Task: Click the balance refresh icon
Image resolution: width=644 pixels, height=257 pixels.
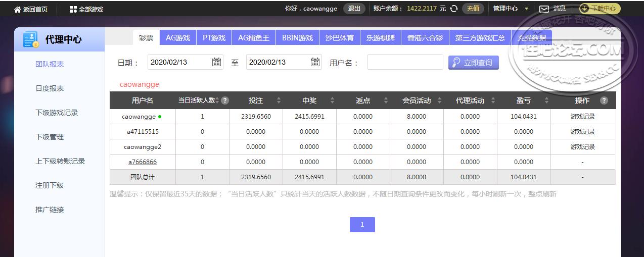Action: 454,9
